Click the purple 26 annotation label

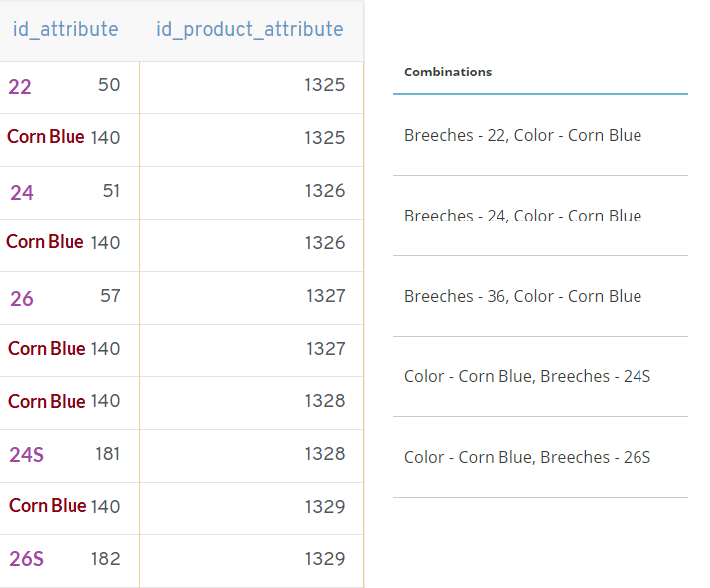(x=22, y=298)
